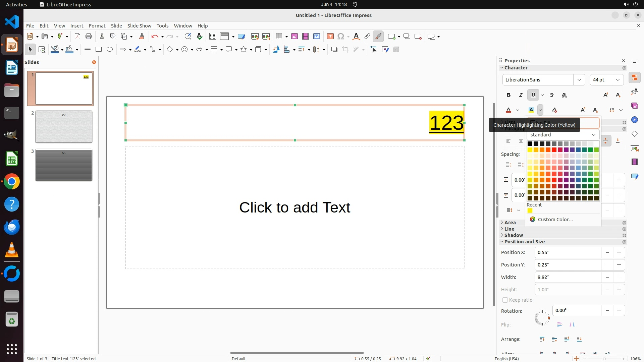Viewport: 644px width, 362px height.
Task: Click the Custom Color button
Action: pyautogui.click(x=555, y=220)
